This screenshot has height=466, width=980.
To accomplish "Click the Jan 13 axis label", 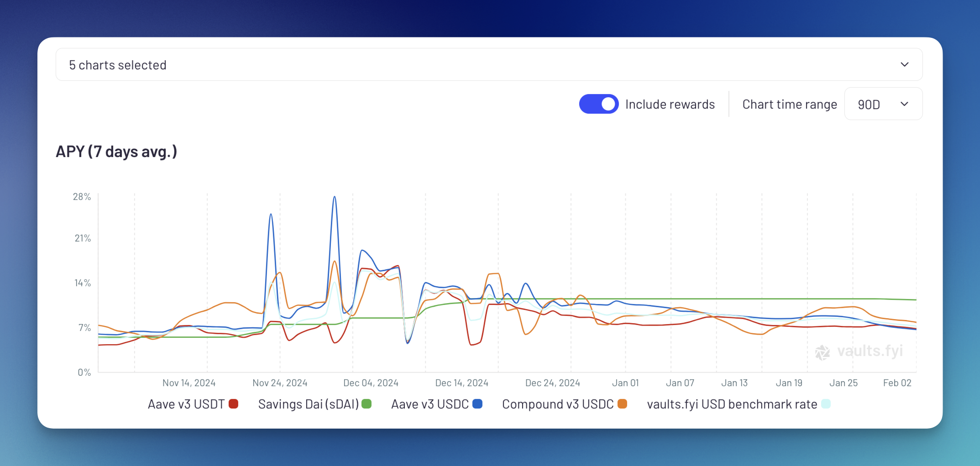I will coord(734,383).
